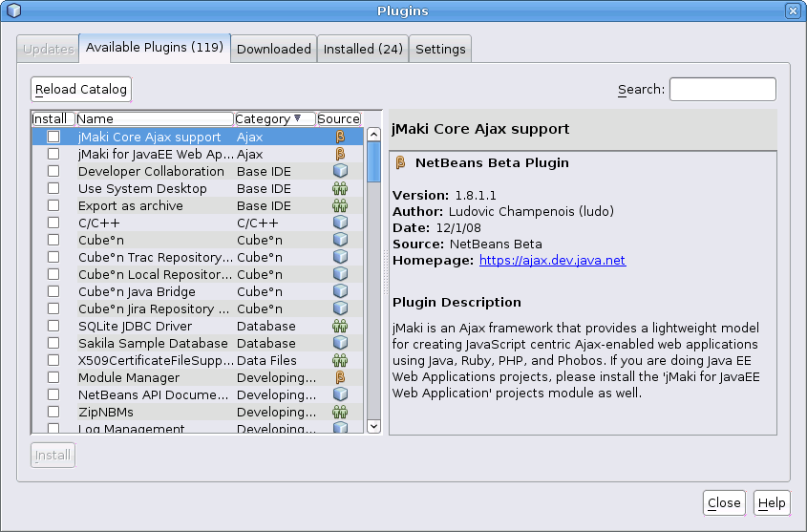Open the https://ajax.dev.java.net homepage link
This screenshot has width=807, height=532.
[552, 261]
